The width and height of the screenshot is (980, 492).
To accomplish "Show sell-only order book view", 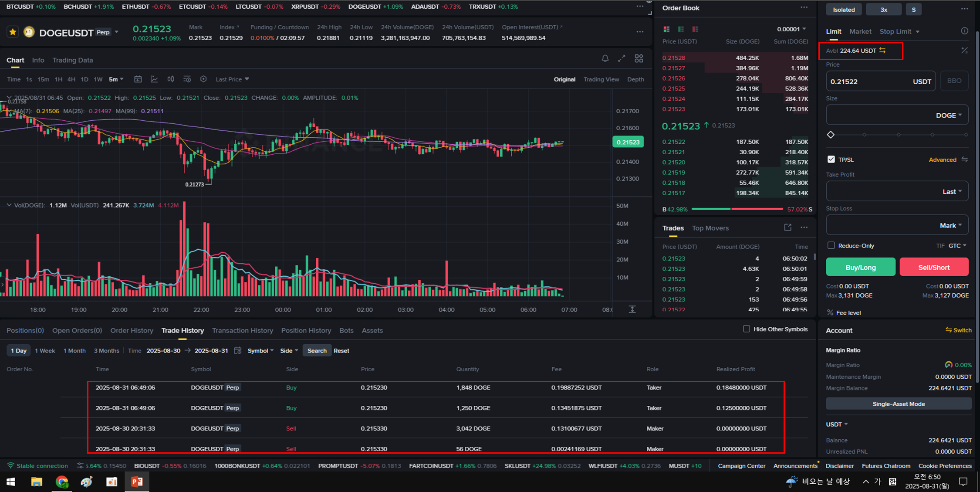I will [695, 29].
